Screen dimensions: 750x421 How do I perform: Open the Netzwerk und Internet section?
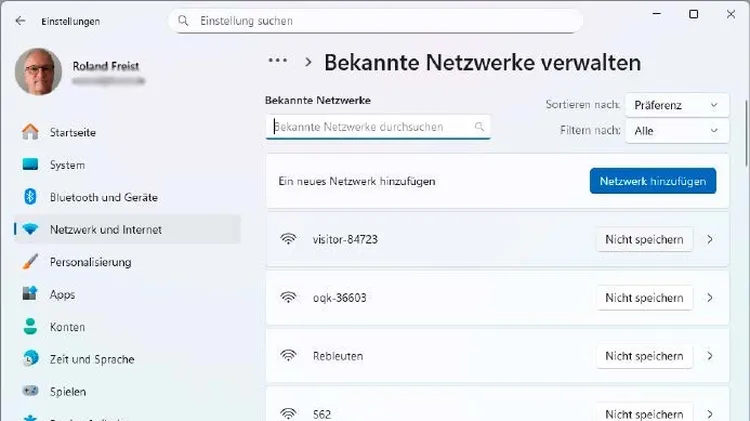(105, 230)
